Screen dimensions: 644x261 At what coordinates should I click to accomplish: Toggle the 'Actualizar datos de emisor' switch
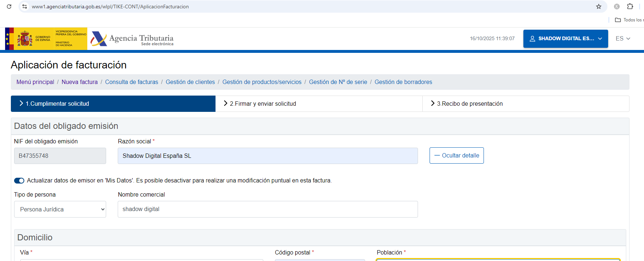click(x=19, y=181)
